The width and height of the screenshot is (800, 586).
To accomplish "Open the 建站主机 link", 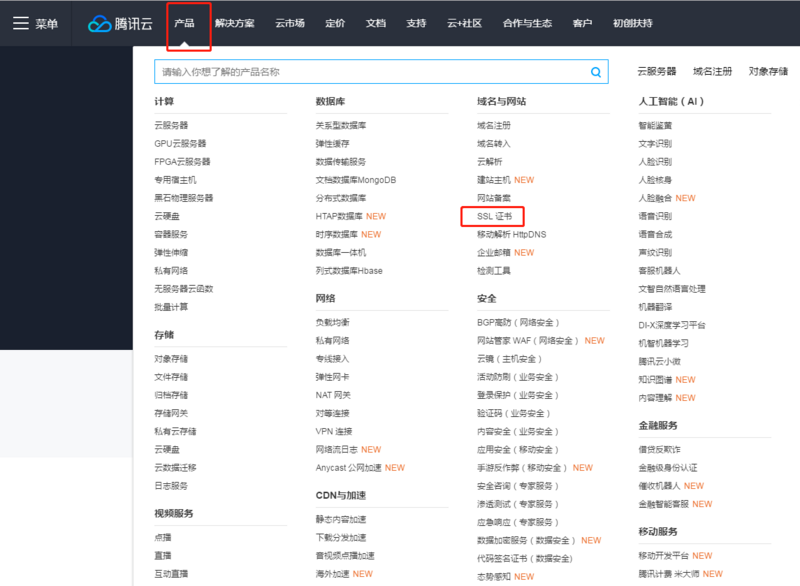I will (493, 180).
